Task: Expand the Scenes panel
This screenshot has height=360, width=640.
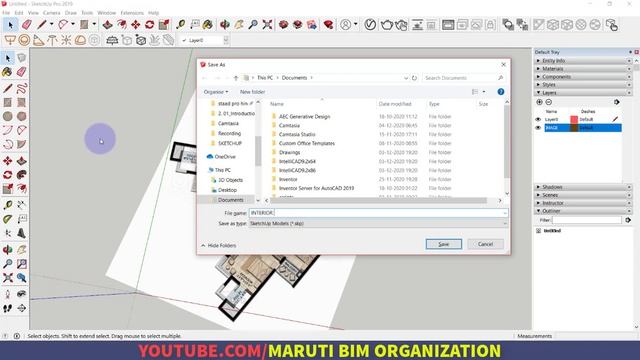Action: pos(583,195)
